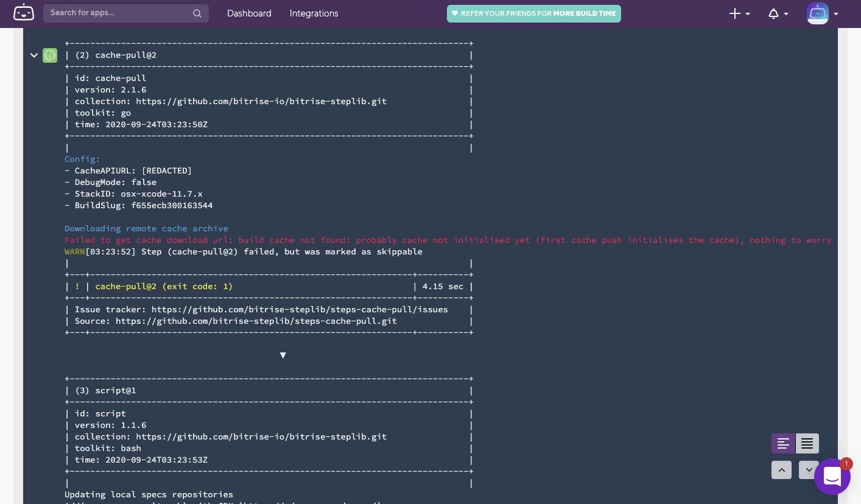Open the Integrations menu item
This screenshot has width=861, height=504.
pyautogui.click(x=314, y=13)
